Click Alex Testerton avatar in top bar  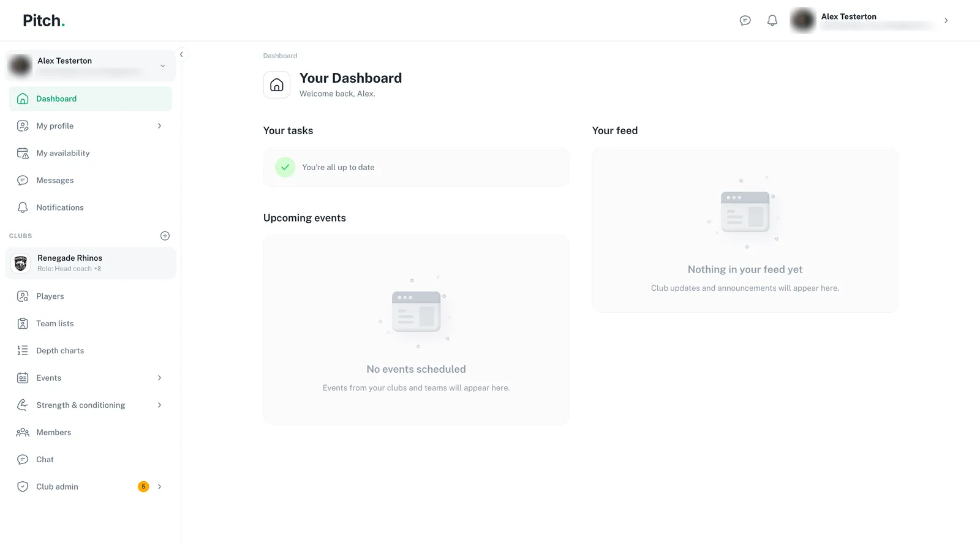pos(803,20)
